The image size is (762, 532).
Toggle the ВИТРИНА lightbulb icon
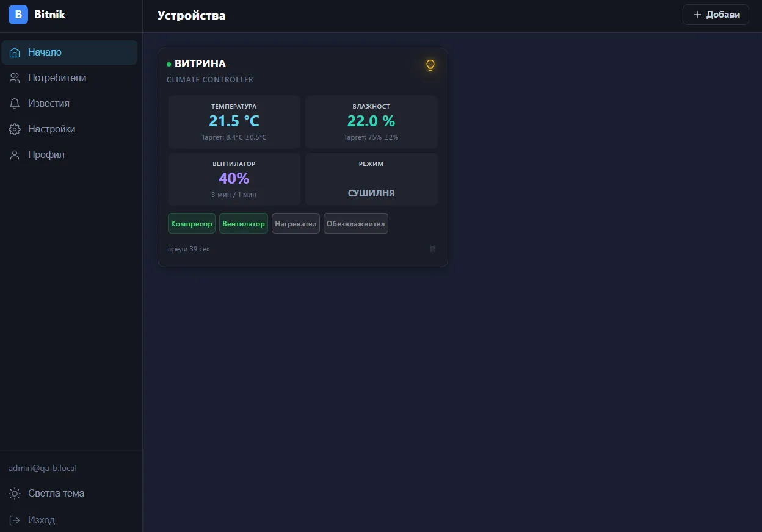430,65
